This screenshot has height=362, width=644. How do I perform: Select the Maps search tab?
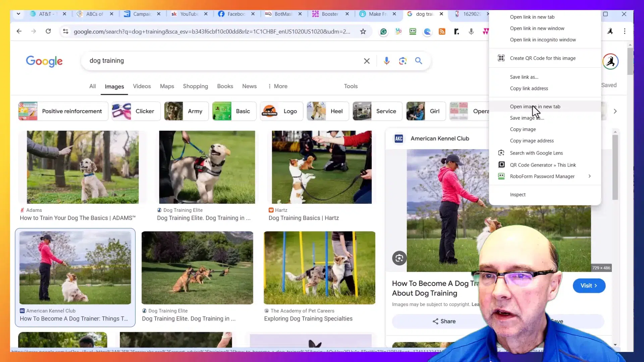[x=167, y=86]
